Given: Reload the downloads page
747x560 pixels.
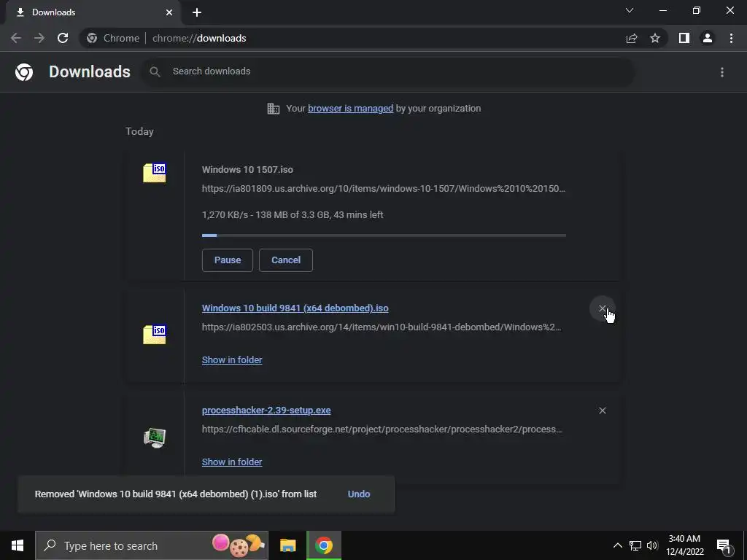Looking at the screenshot, I should pyautogui.click(x=63, y=38).
